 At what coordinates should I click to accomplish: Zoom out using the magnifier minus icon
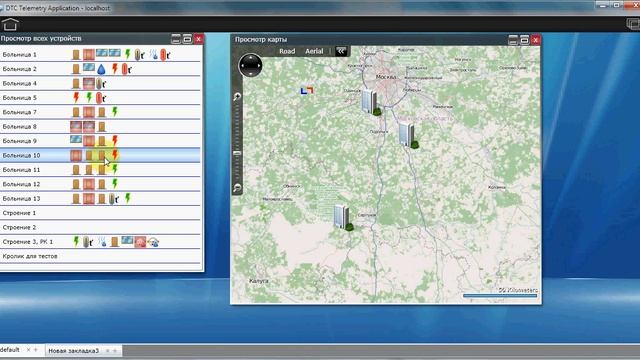pos(237,188)
